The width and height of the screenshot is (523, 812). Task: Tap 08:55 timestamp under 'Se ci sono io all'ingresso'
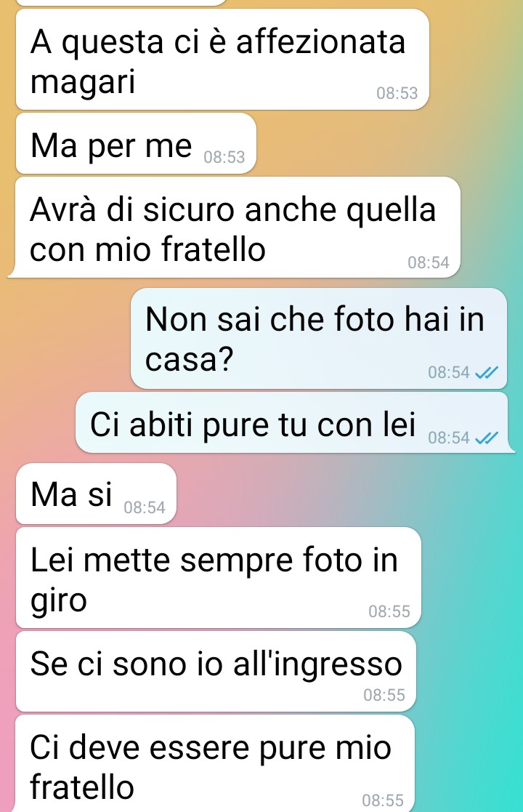point(384,695)
